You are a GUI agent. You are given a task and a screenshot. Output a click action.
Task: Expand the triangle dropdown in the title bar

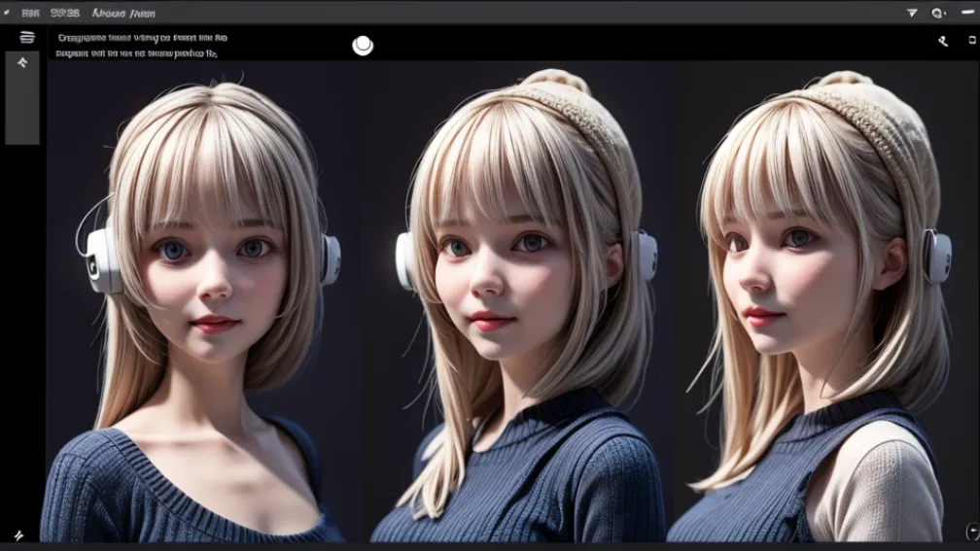click(x=912, y=13)
